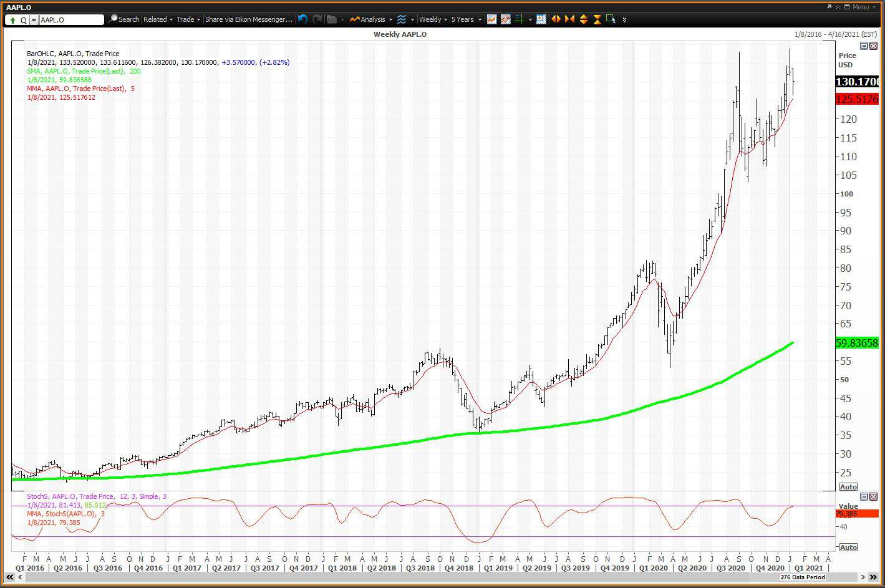885x588 pixels.
Task: Click the add pane plus icon
Action: pyautogui.click(x=541, y=19)
